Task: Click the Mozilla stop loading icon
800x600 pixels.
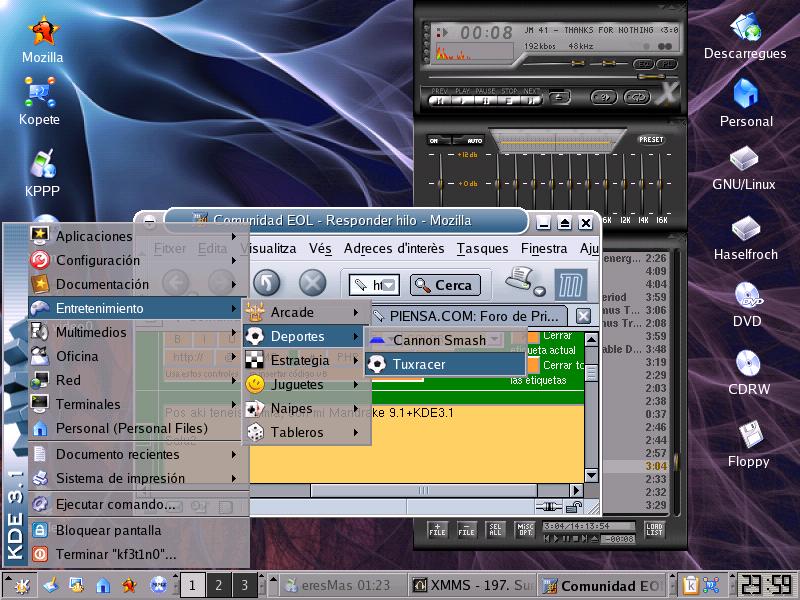Action: (x=313, y=283)
